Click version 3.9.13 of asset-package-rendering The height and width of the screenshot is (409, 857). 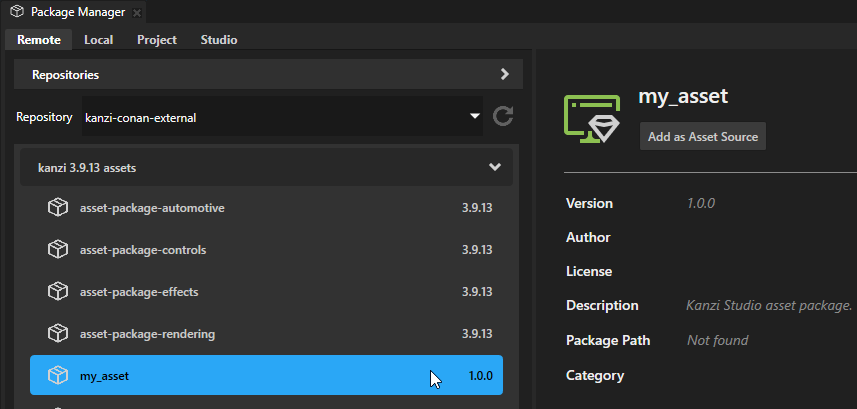click(477, 334)
